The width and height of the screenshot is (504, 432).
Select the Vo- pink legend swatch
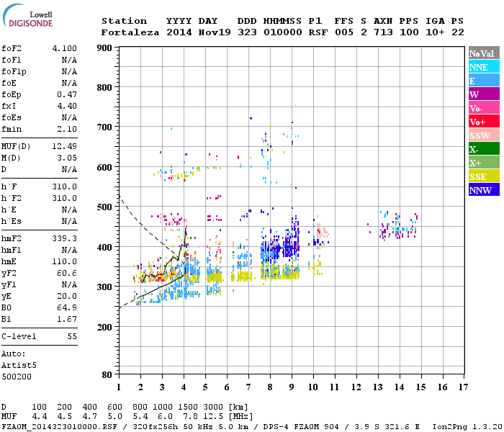(484, 108)
